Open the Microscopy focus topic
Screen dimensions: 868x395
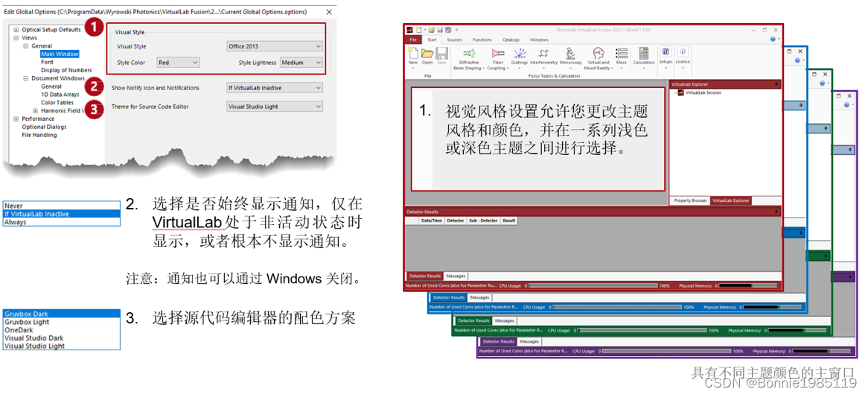(571, 58)
